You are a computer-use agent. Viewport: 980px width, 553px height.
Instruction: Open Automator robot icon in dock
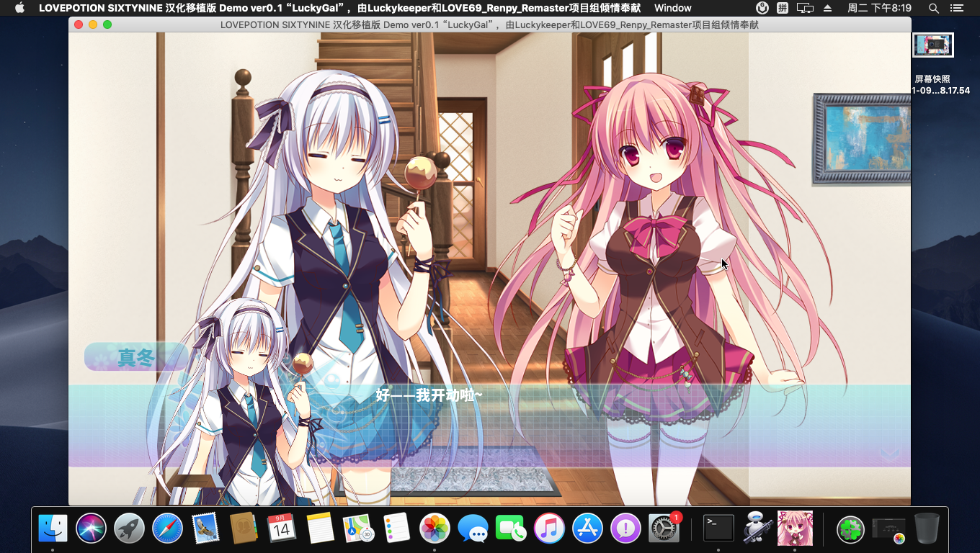(x=757, y=529)
